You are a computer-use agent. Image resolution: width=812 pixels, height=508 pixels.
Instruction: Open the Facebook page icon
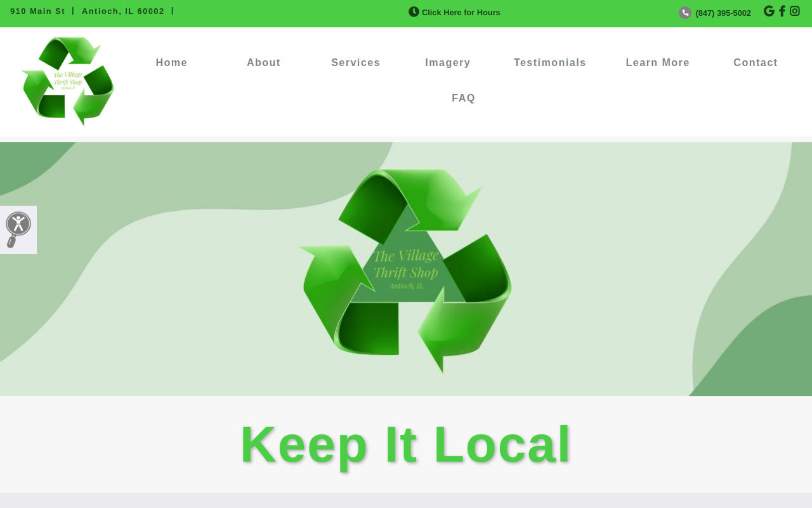(x=782, y=11)
